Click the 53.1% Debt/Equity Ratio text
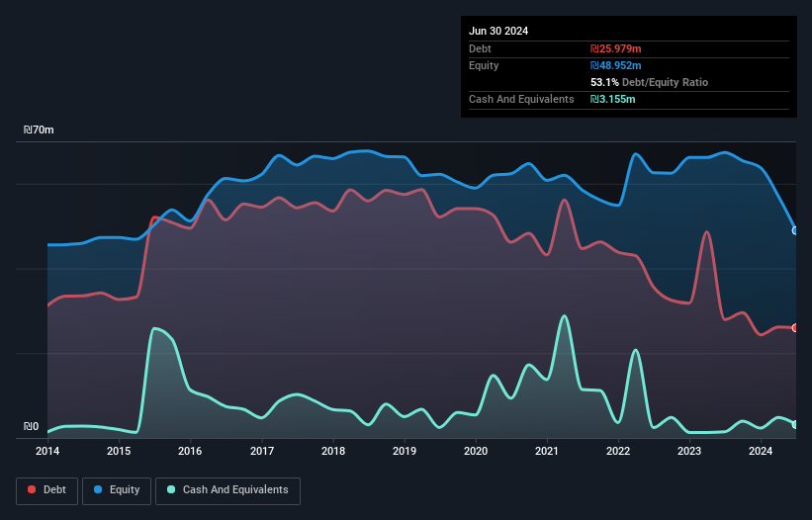The height and width of the screenshot is (520, 812). [650, 82]
